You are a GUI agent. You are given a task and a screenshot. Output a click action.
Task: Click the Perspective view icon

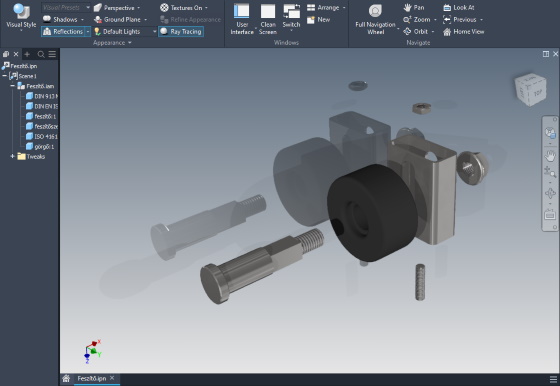pos(98,7)
